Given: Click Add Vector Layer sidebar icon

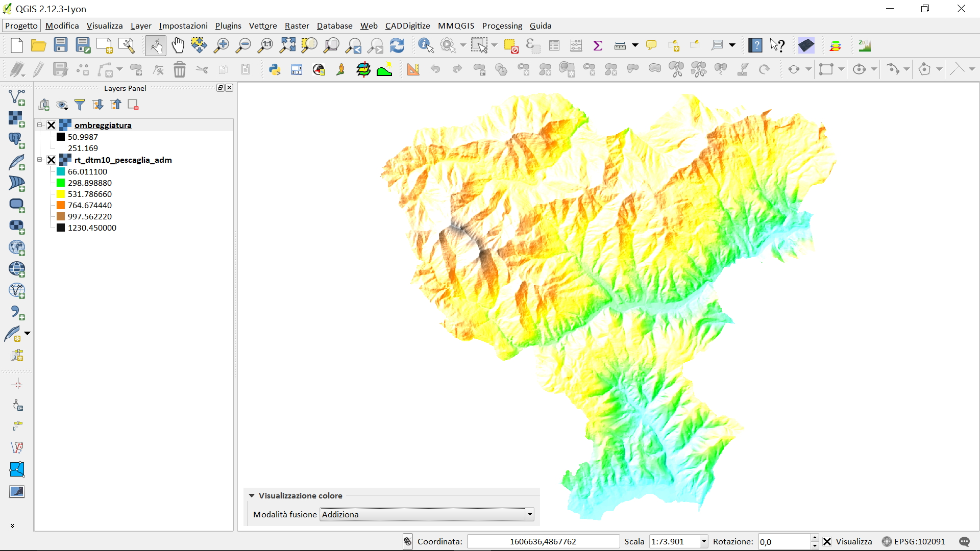Looking at the screenshot, I should (x=17, y=97).
